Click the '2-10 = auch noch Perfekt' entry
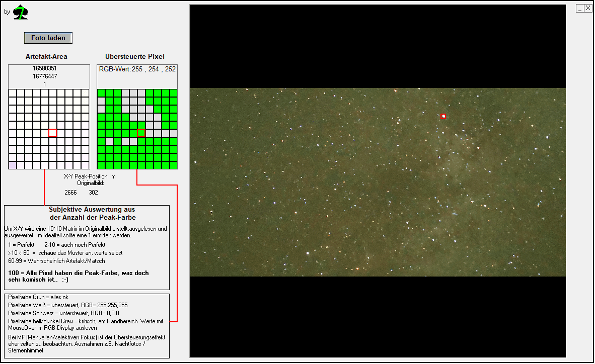595x364 pixels. [x=75, y=245]
